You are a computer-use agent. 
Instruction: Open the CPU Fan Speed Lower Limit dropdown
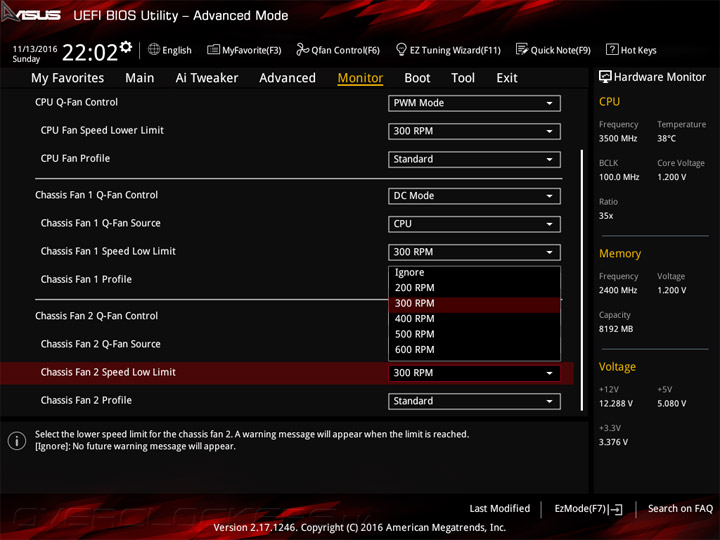pos(474,131)
